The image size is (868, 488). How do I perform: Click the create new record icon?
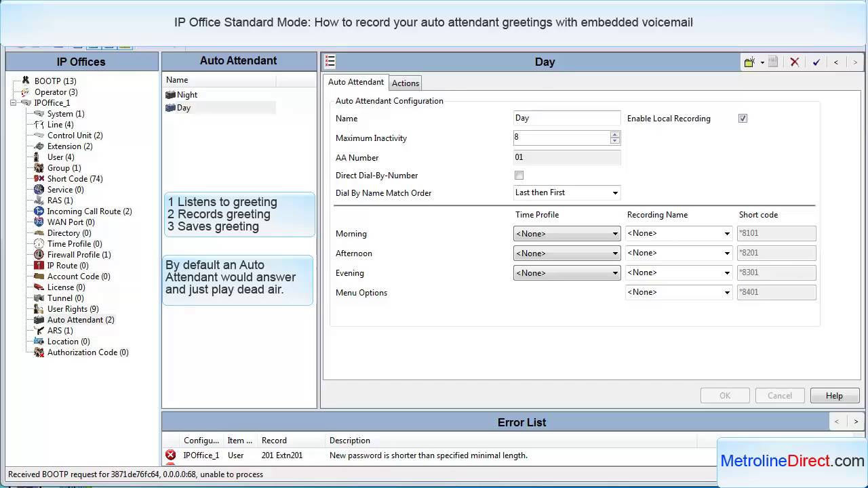coord(749,62)
